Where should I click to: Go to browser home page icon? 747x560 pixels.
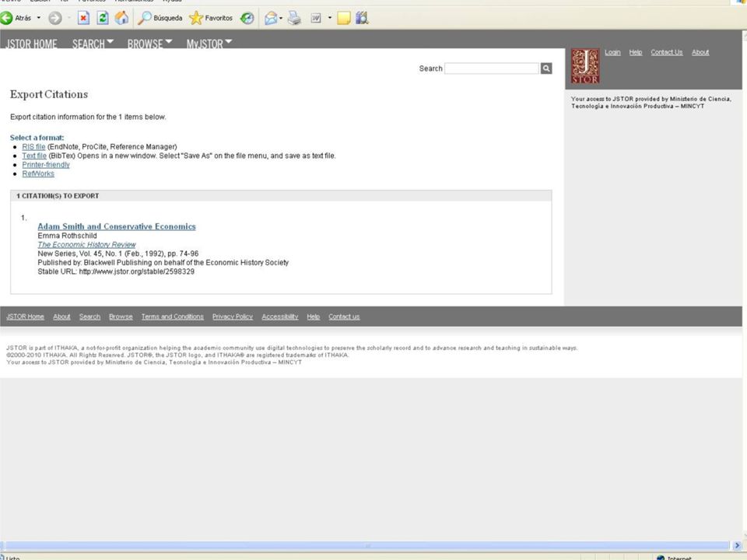tap(122, 18)
